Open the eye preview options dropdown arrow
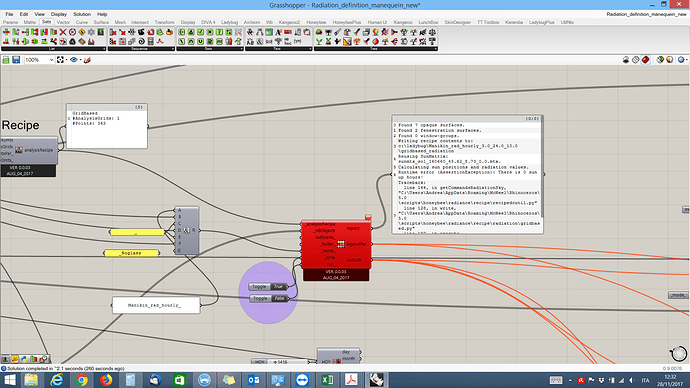 (81, 60)
